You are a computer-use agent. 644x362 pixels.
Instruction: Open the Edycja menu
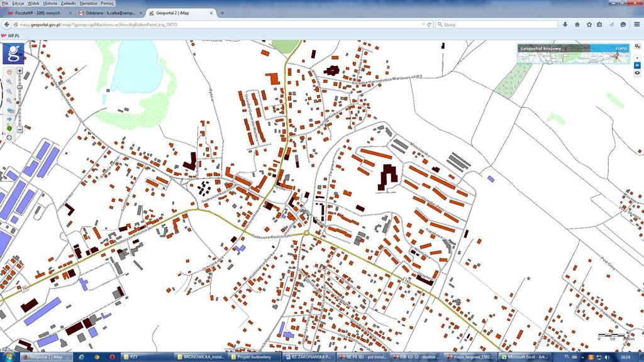[x=18, y=3]
